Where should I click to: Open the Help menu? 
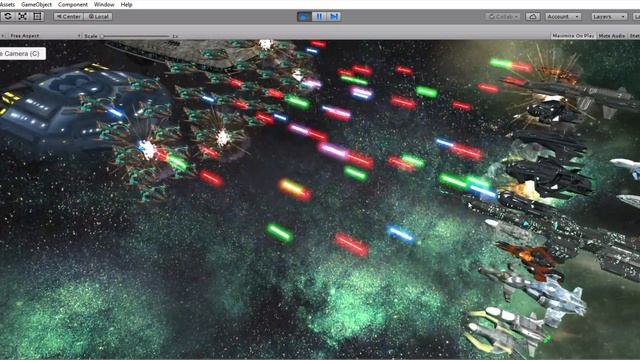pos(127,4)
